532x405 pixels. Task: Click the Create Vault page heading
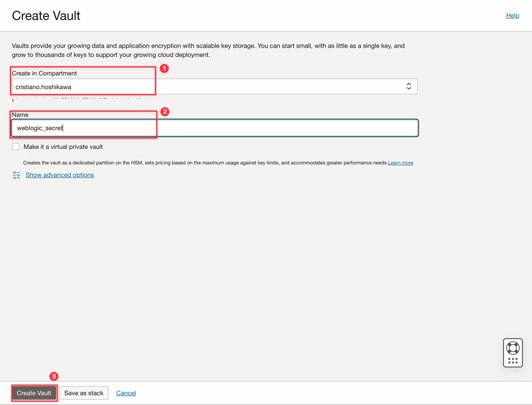46,16
